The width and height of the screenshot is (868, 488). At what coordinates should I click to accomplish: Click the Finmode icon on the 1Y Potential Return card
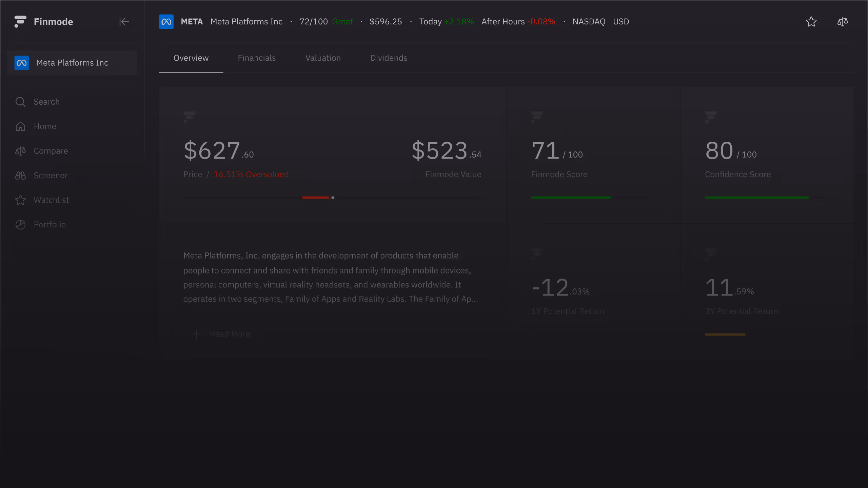coord(537,254)
